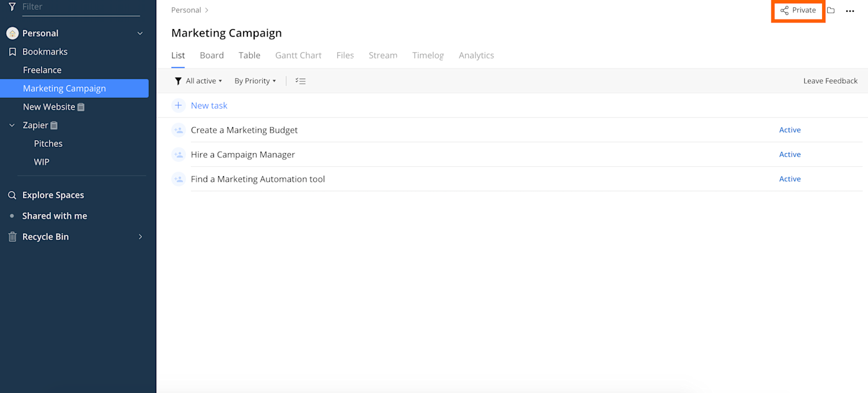Select Pitches under Zapier
868x393 pixels.
pyautogui.click(x=48, y=144)
